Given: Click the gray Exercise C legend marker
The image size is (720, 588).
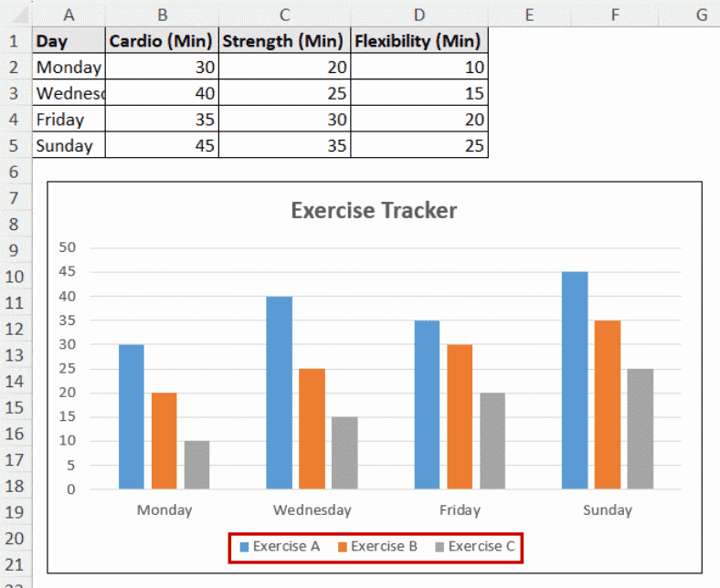Looking at the screenshot, I should pos(439,547).
